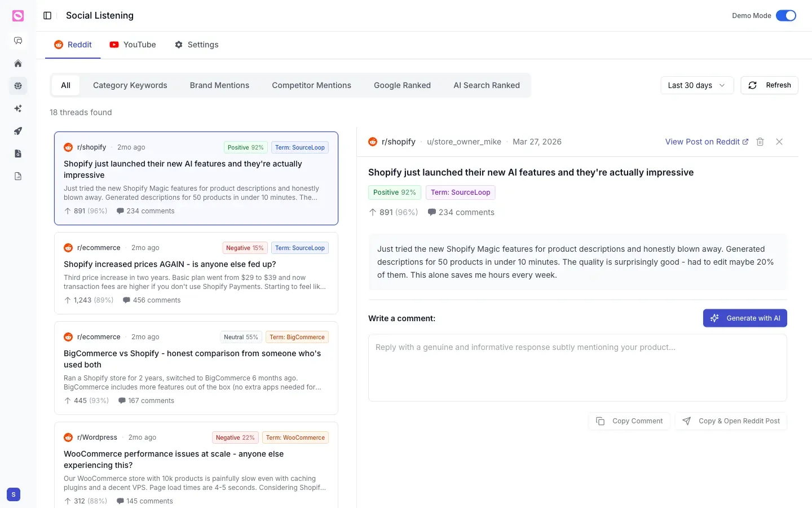Select Competitor Mentions filter
The image size is (812, 508).
pos(311,85)
